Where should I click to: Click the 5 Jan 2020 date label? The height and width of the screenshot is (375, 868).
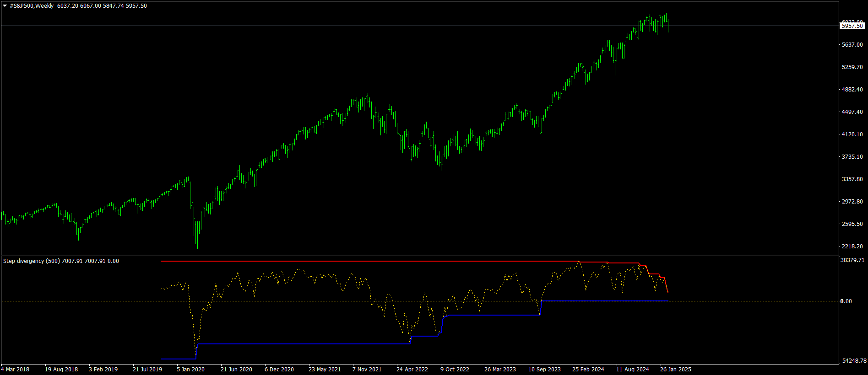[190, 370]
